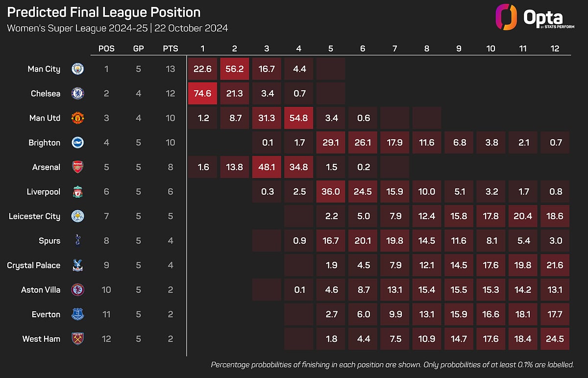Select the POS column header
The width and height of the screenshot is (588, 378).
106,49
